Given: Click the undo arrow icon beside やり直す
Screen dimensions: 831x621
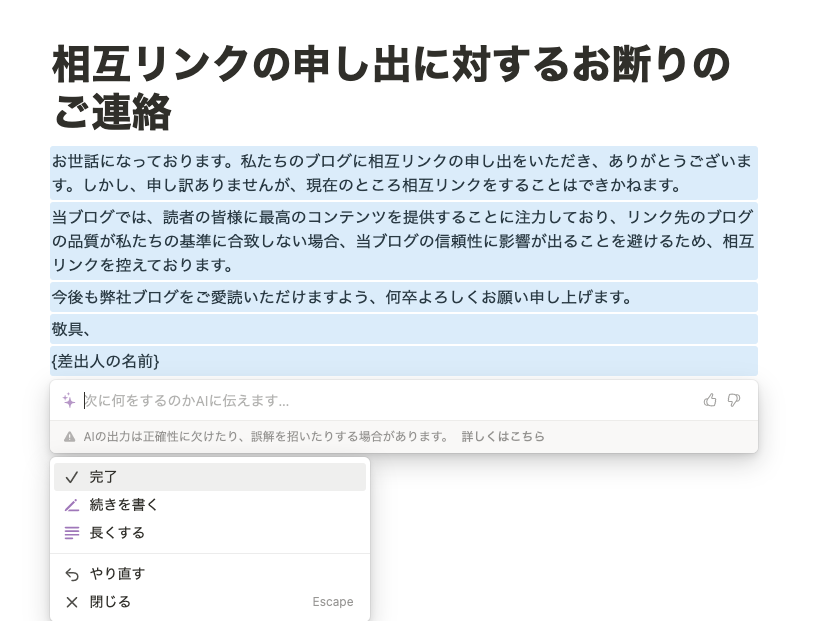Looking at the screenshot, I should 72,574.
